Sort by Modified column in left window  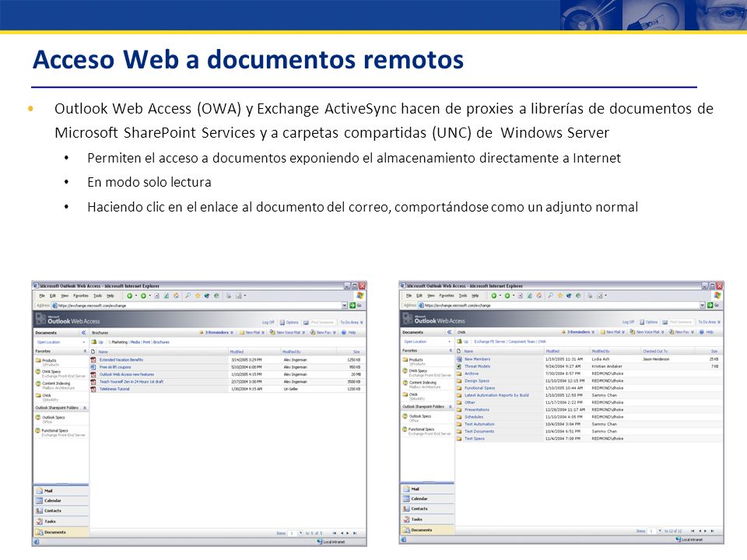tap(237, 352)
